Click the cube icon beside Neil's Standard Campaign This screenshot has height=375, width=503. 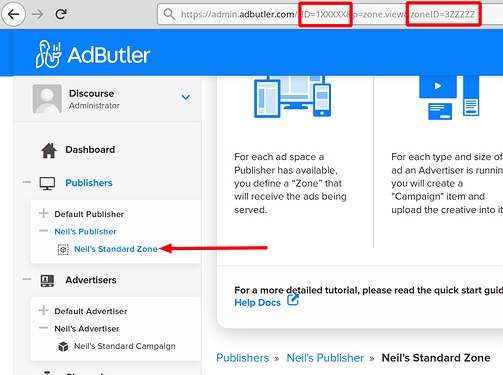[x=63, y=347]
